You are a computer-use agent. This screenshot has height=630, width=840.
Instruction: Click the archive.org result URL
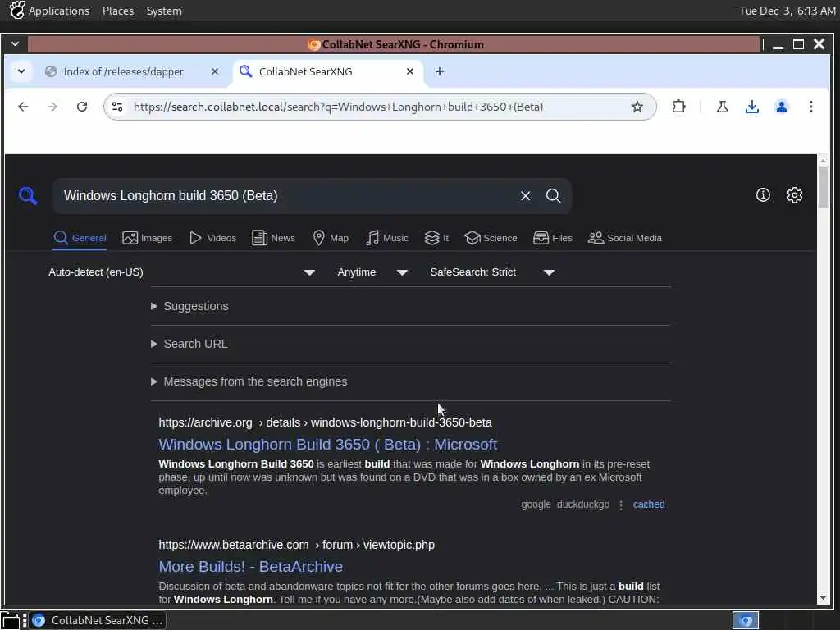click(x=325, y=422)
